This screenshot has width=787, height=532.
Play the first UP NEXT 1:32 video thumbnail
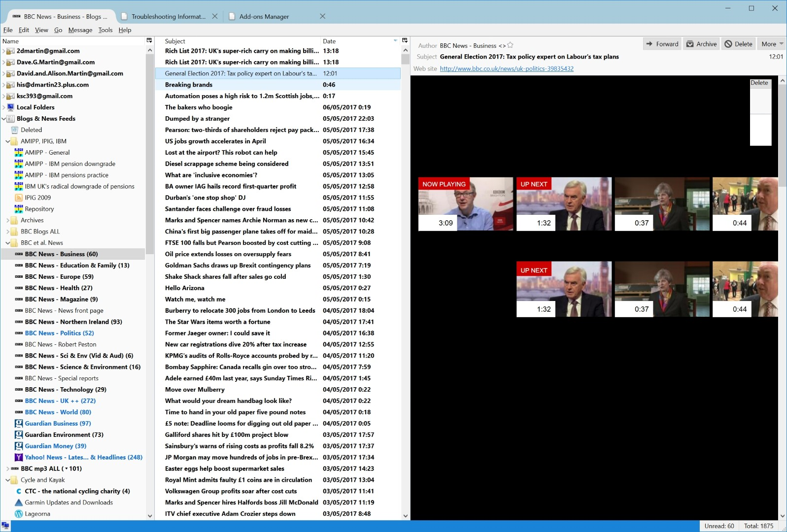pyautogui.click(x=564, y=203)
